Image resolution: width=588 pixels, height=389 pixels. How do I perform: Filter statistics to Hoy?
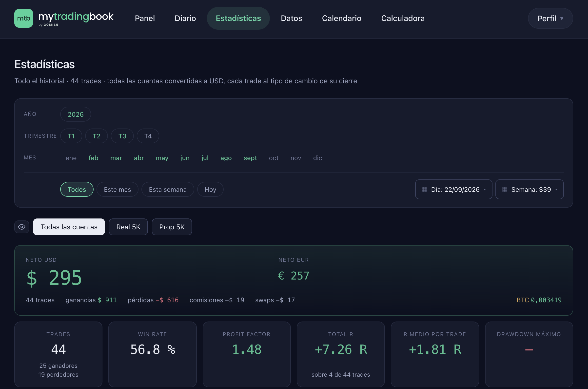coord(210,190)
